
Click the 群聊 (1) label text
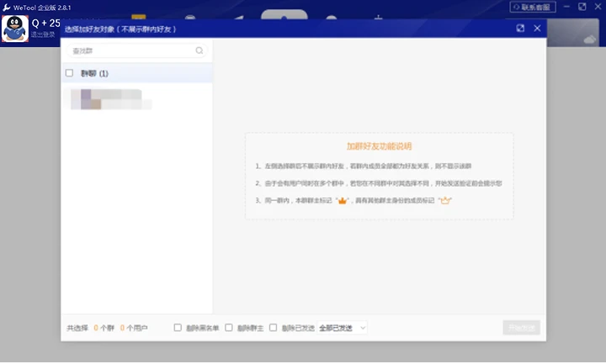[94, 73]
